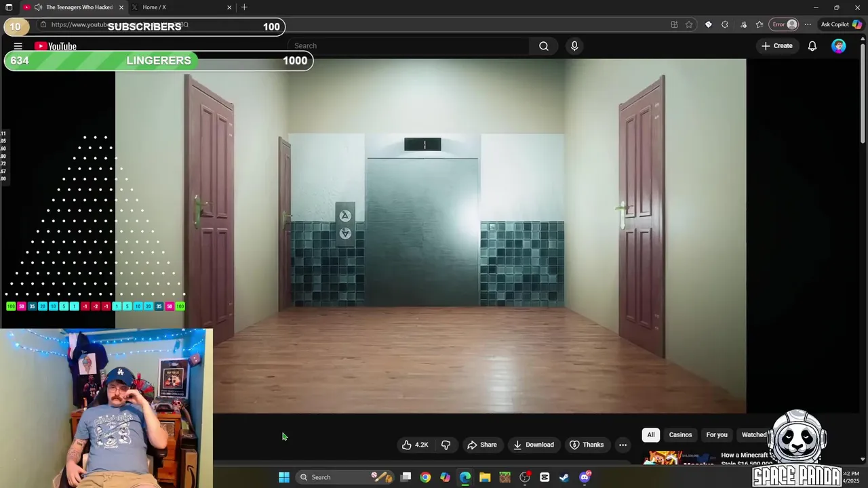Open Microsoft Copilot from the taskbar

coord(445,477)
